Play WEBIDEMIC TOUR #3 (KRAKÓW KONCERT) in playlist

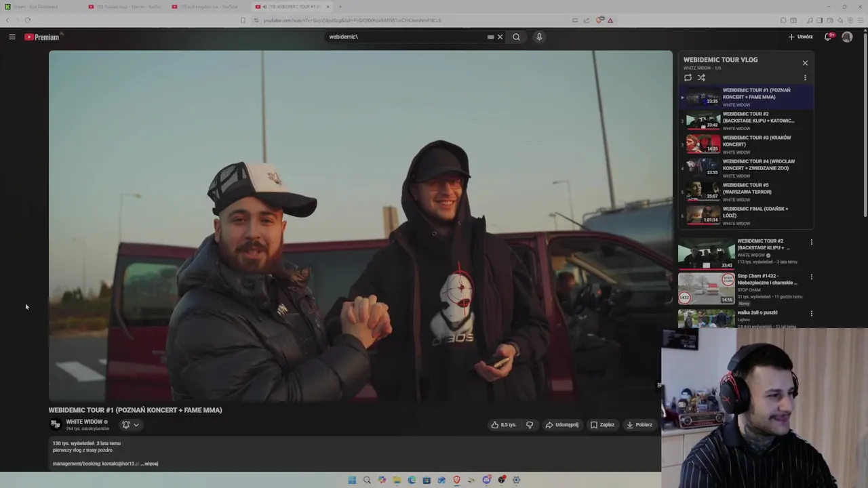pos(746,144)
